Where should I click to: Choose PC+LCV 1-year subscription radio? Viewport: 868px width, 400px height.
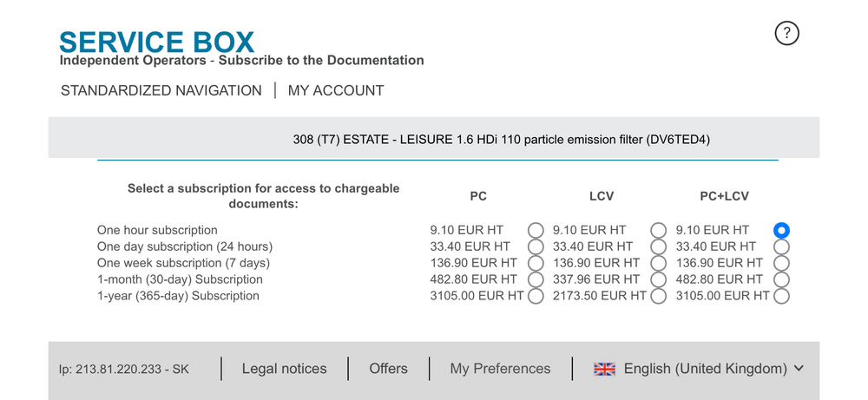coord(781,296)
